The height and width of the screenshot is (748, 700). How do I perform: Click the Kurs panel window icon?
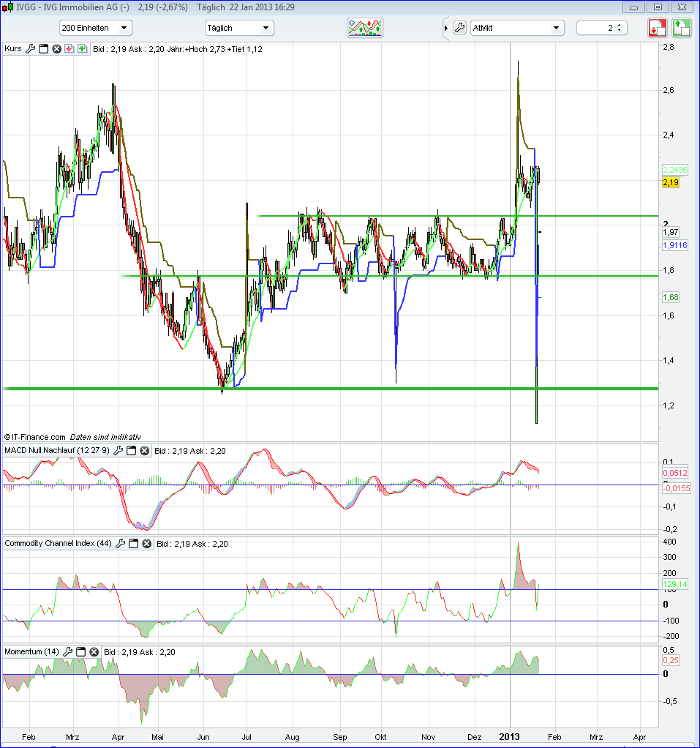(43, 48)
